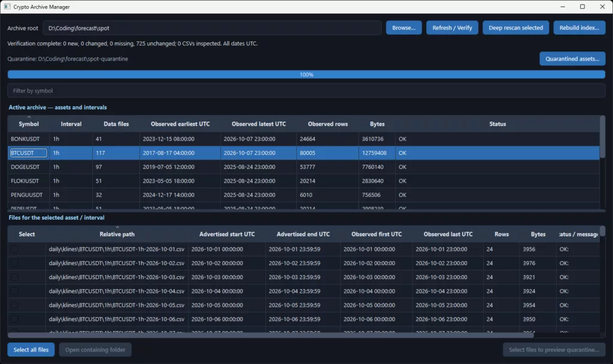613x364 pixels.
Task: Click the 3976 bytes cell
Action: tap(538, 263)
